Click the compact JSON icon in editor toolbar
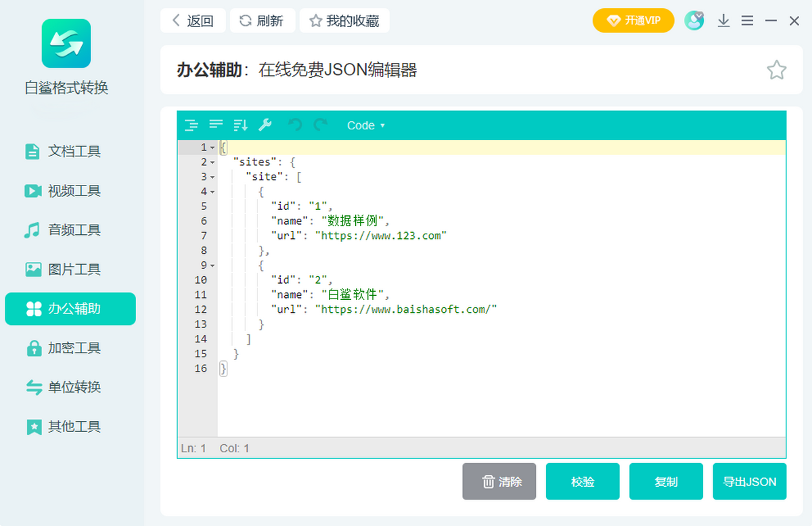Viewport: 812px width, 526px height. [216, 125]
